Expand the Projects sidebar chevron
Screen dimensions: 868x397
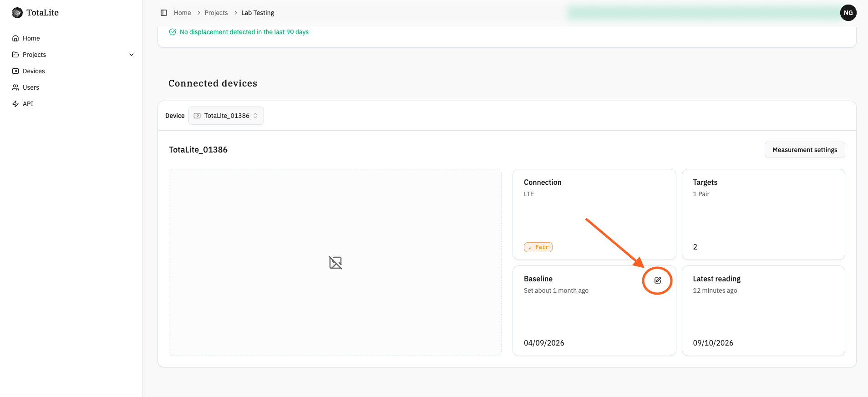(132, 55)
